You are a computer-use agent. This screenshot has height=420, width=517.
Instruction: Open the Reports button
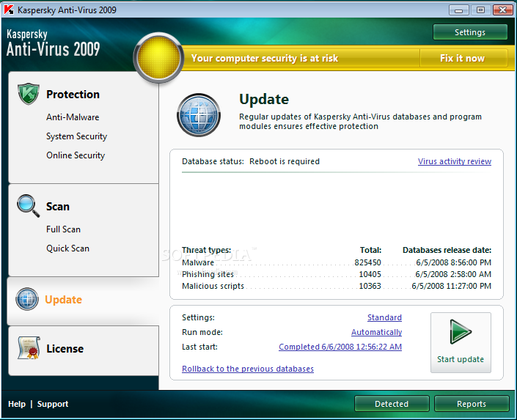tap(472, 404)
